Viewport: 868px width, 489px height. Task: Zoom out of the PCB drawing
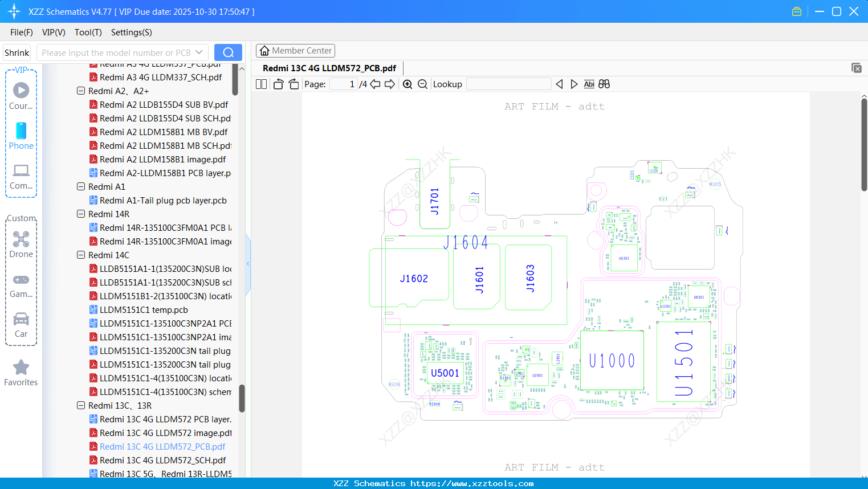(x=422, y=84)
